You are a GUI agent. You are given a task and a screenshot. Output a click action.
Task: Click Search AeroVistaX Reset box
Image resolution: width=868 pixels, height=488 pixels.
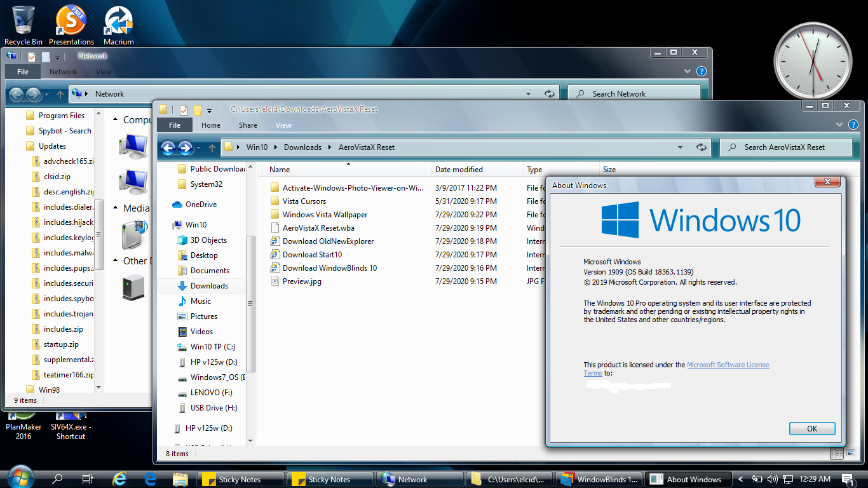785,147
